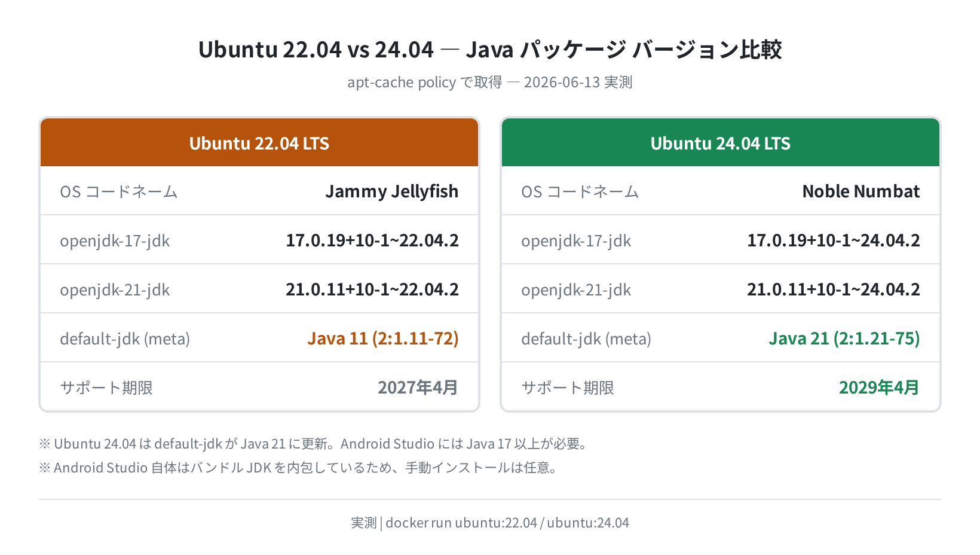Click 'openjdk-17-jdk' label in the 24.04 card
The image size is (980, 555).
click(x=576, y=241)
